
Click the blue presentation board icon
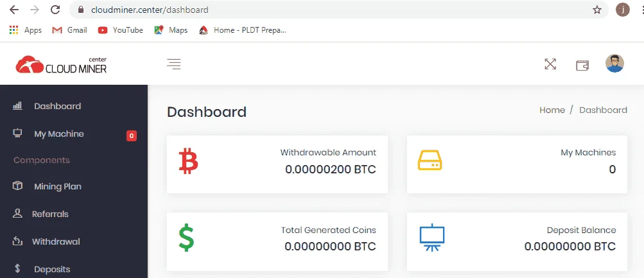click(431, 238)
